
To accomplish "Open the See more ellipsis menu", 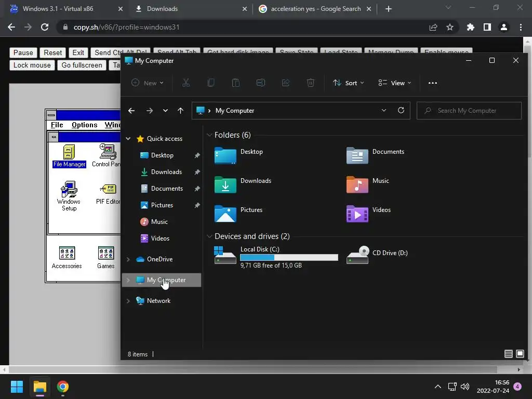I will [x=433, y=83].
